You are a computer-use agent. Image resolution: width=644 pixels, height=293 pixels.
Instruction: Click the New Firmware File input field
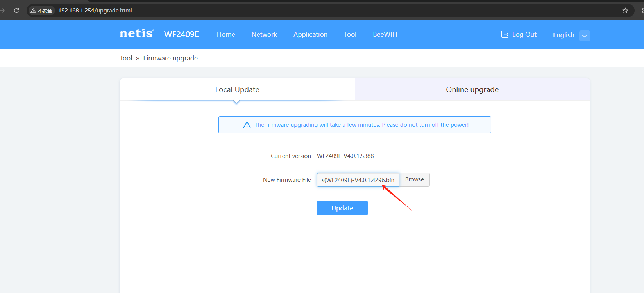(358, 180)
